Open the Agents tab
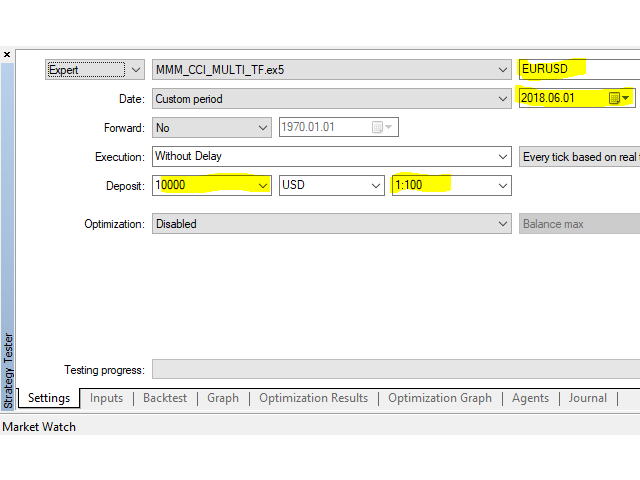Screen dimensions: 640x480 pyautogui.click(x=530, y=398)
